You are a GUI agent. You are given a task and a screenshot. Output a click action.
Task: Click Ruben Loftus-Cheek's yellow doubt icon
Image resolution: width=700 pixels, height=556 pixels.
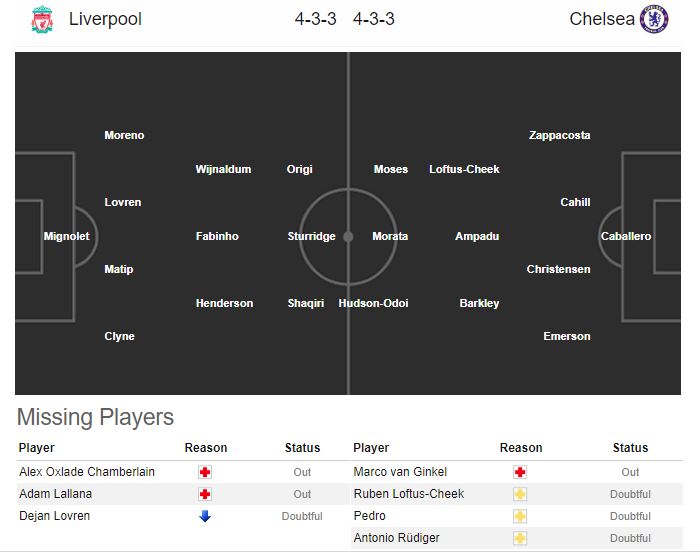pos(520,494)
